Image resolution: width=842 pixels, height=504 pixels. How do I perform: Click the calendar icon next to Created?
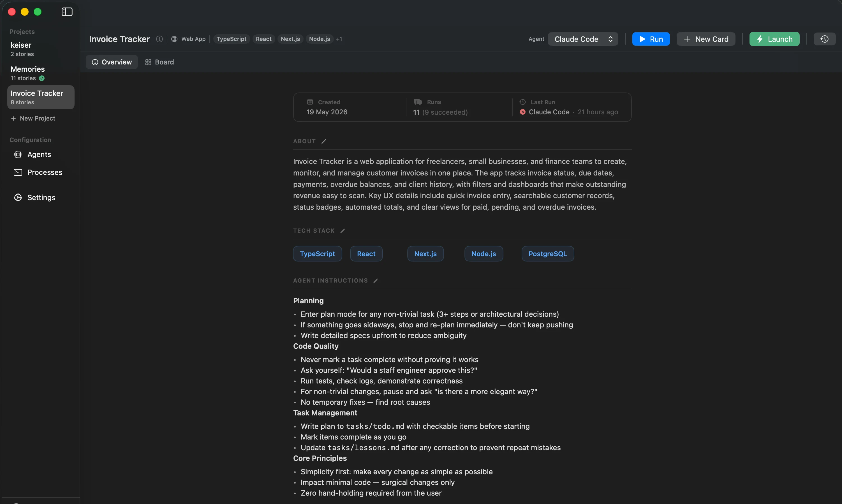[310, 102]
